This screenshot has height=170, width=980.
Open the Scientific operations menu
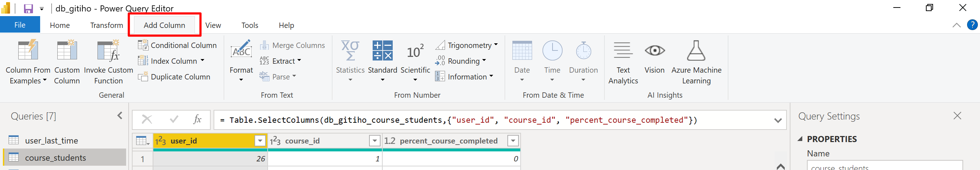[x=415, y=61]
